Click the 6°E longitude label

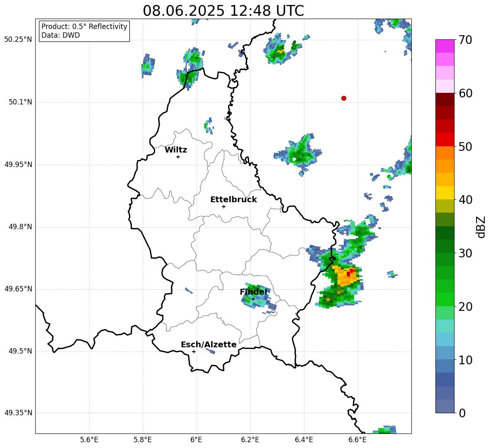click(196, 440)
